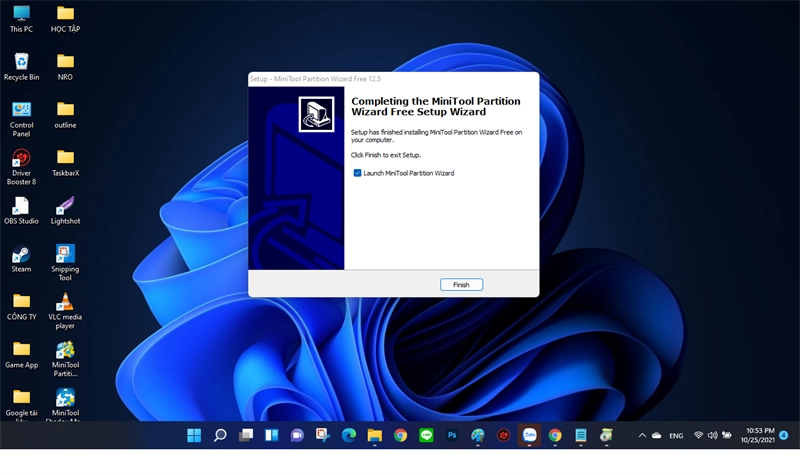
Task: Expand the hidden tray icons chevron
Action: pyautogui.click(x=642, y=435)
